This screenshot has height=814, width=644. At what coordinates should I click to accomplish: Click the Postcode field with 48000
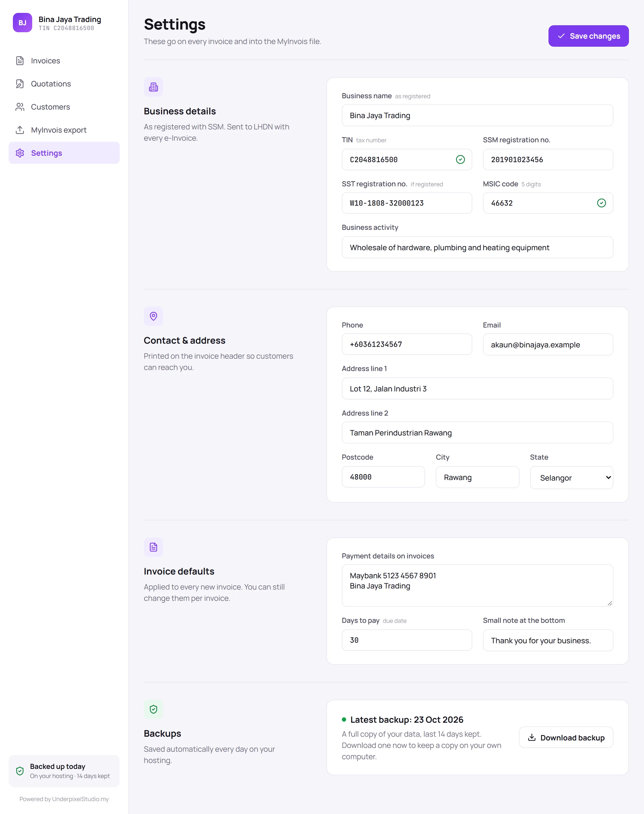pos(383,477)
